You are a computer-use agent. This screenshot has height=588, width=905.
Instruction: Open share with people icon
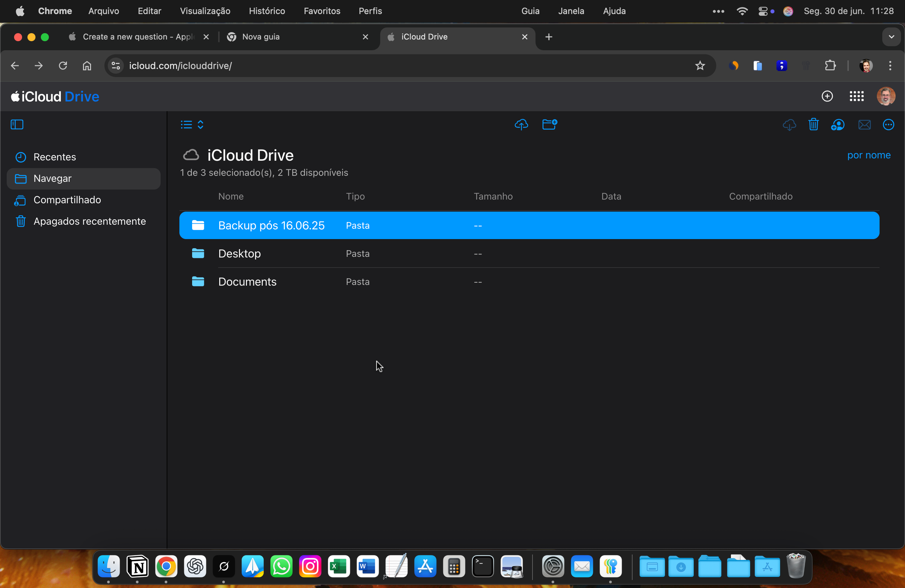(x=838, y=125)
